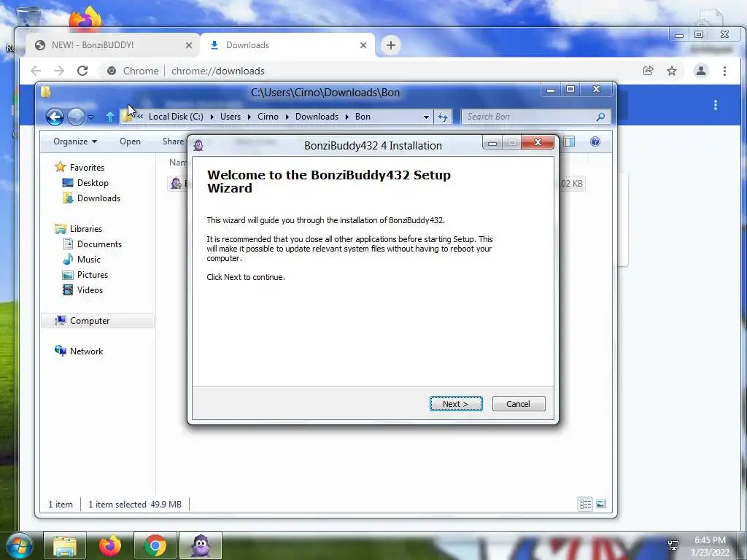Switch to the Downloads tab in Chrome
The height and width of the screenshot is (560, 747).
coord(287,45)
